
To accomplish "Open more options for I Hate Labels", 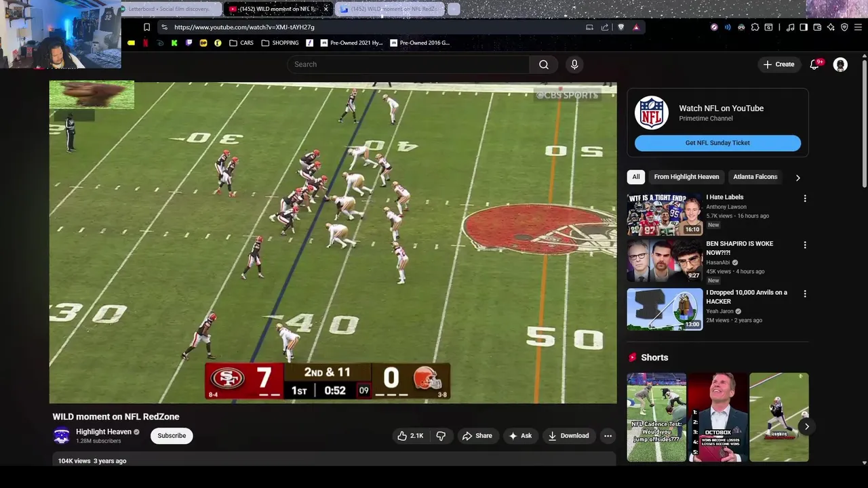I will click(x=805, y=199).
